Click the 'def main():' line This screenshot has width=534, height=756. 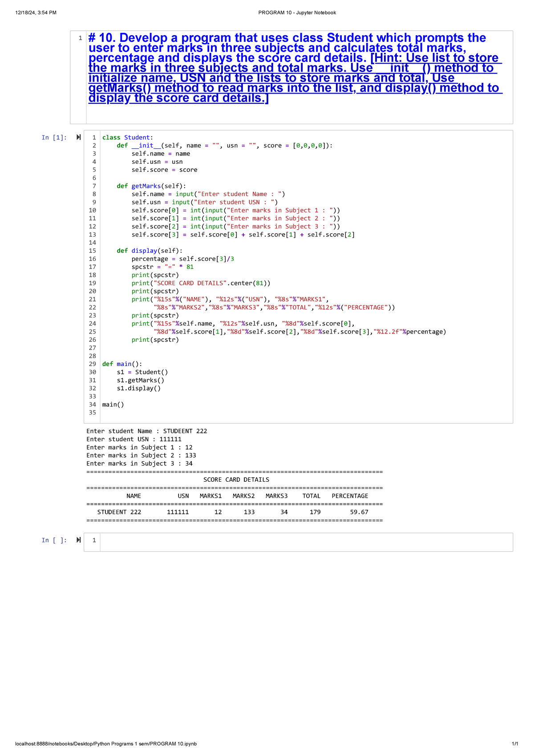[x=122, y=364]
